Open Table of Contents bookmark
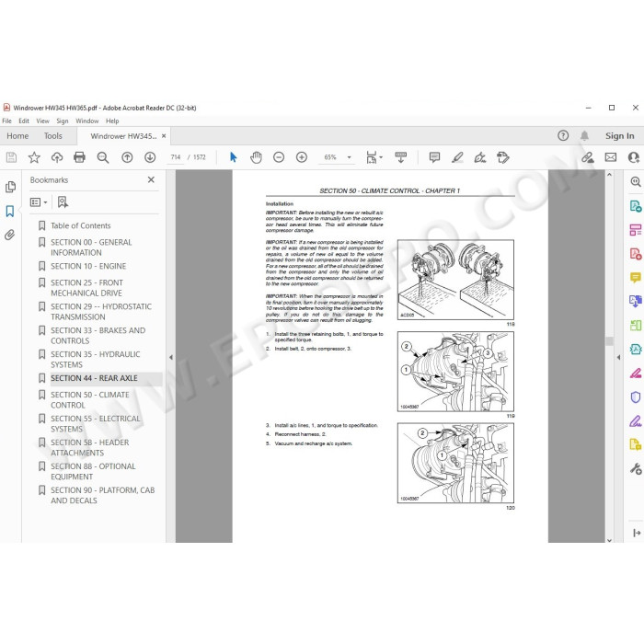The image size is (644, 644). (x=81, y=225)
